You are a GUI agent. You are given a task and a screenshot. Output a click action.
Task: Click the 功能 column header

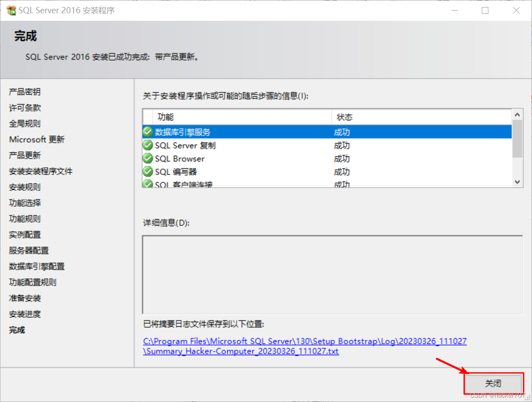(x=242, y=117)
